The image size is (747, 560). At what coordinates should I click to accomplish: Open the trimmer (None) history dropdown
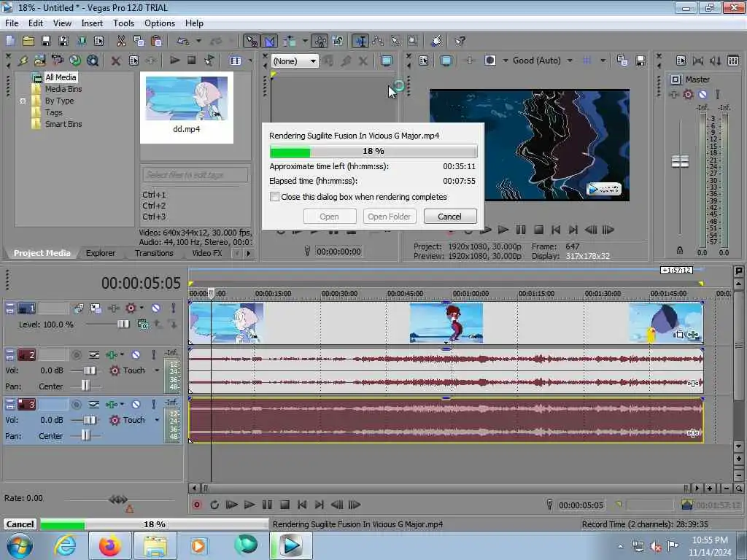313,61
